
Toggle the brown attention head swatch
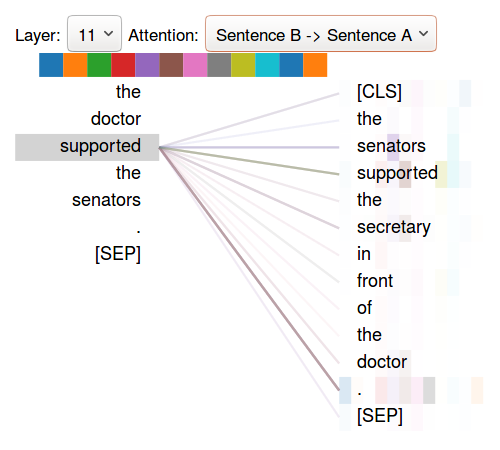[x=171, y=65]
